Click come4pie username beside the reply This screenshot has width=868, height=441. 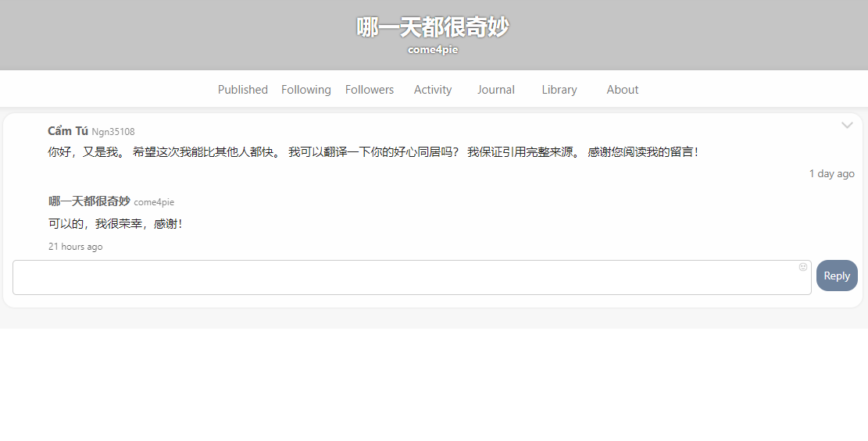tap(154, 202)
